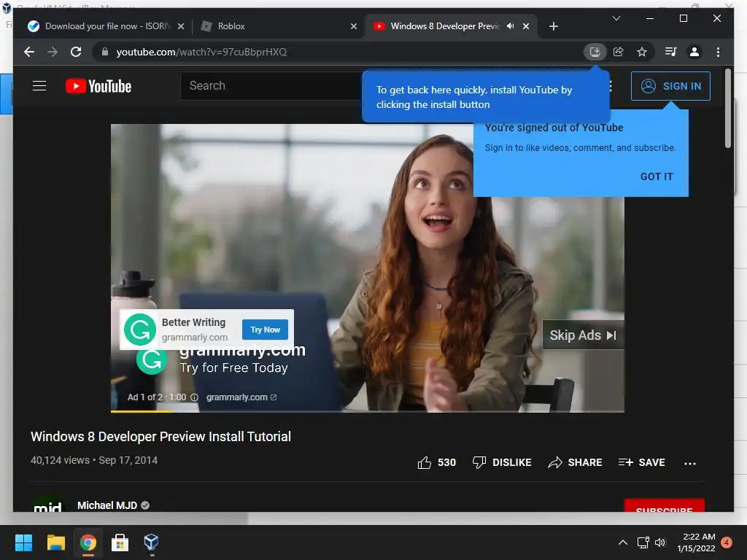Click the '40,124 views' text

click(x=60, y=460)
